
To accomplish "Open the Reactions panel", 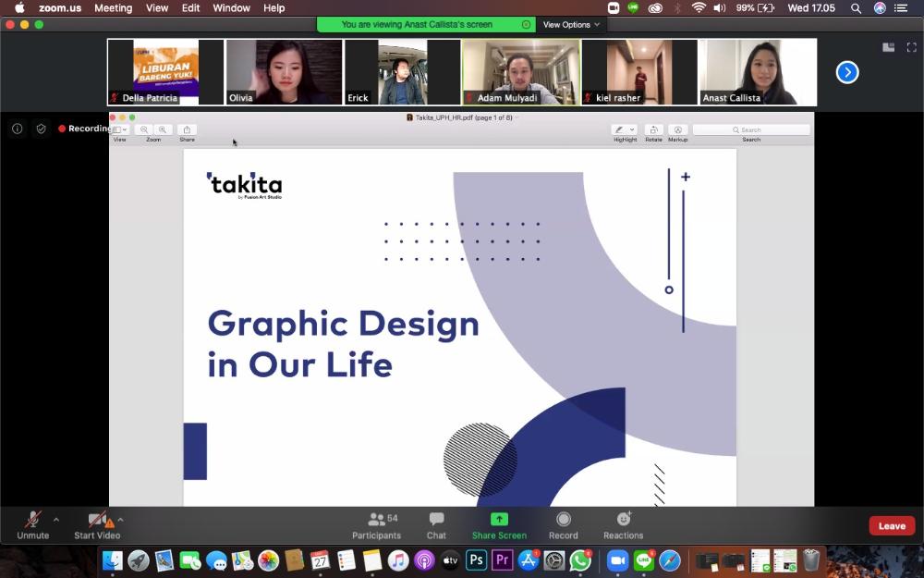I will (x=623, y=525).
